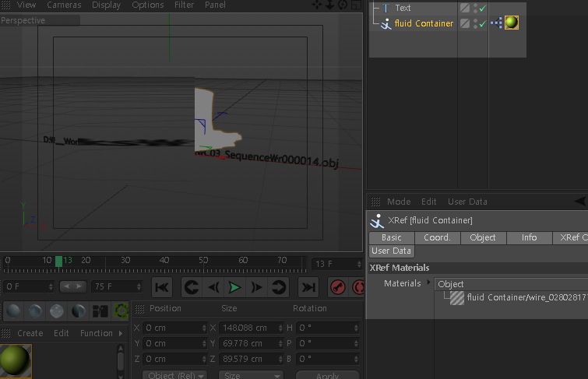
Task: Jump to the start of the animation
Action: point(162,287)
